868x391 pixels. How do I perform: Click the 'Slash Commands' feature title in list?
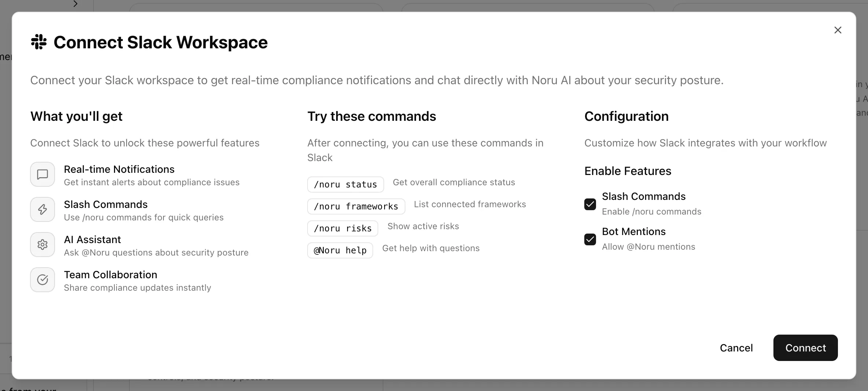(x=106, y=204)
